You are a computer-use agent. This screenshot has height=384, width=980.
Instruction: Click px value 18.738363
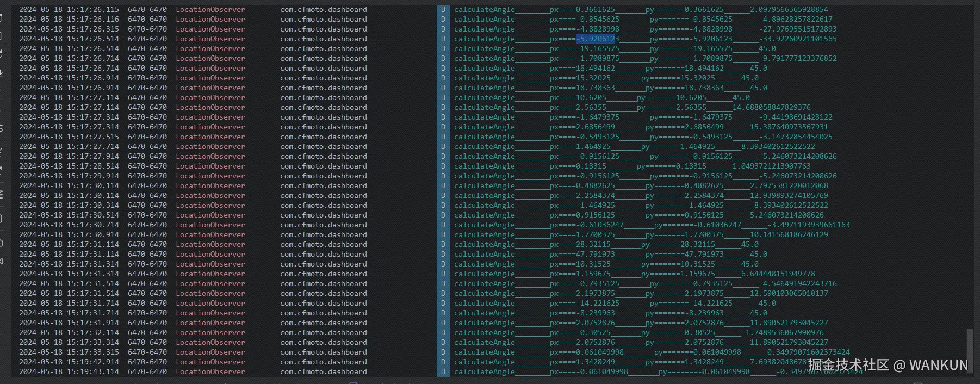point(596,88)
